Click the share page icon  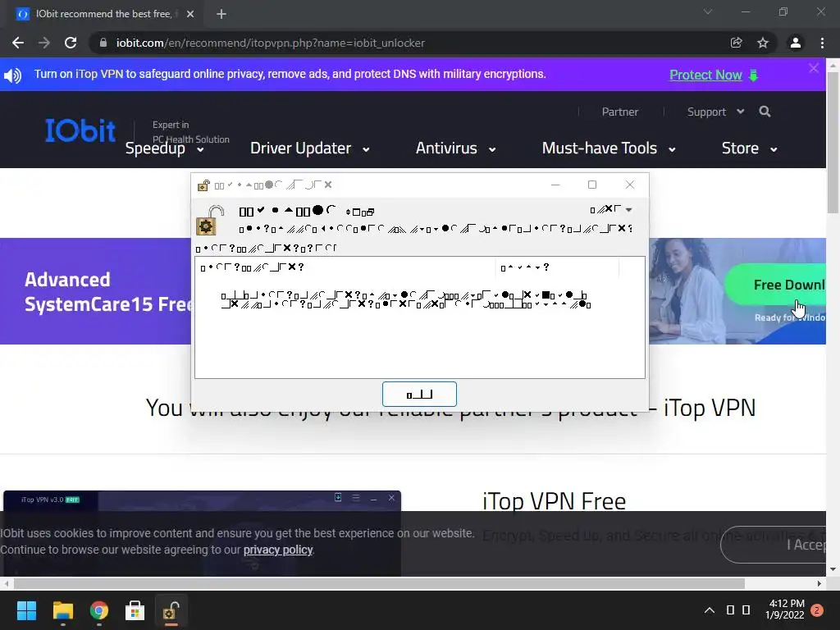(x=736, y=43)
